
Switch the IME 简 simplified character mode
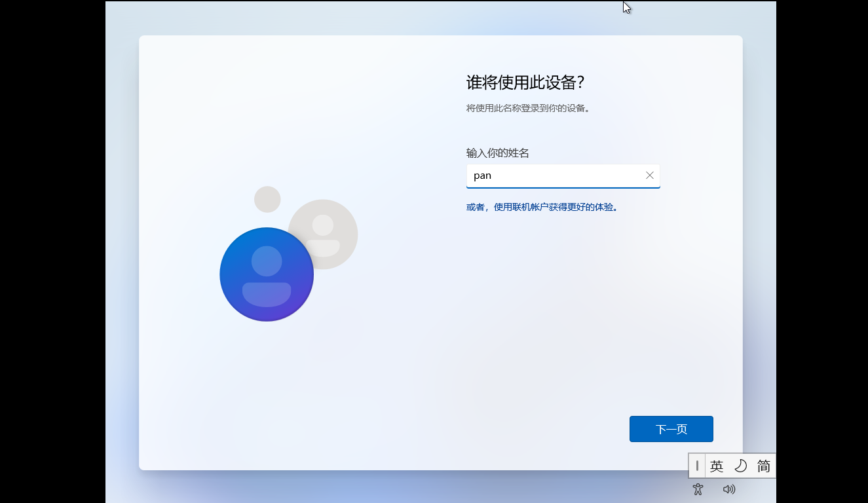pos(764,466)
